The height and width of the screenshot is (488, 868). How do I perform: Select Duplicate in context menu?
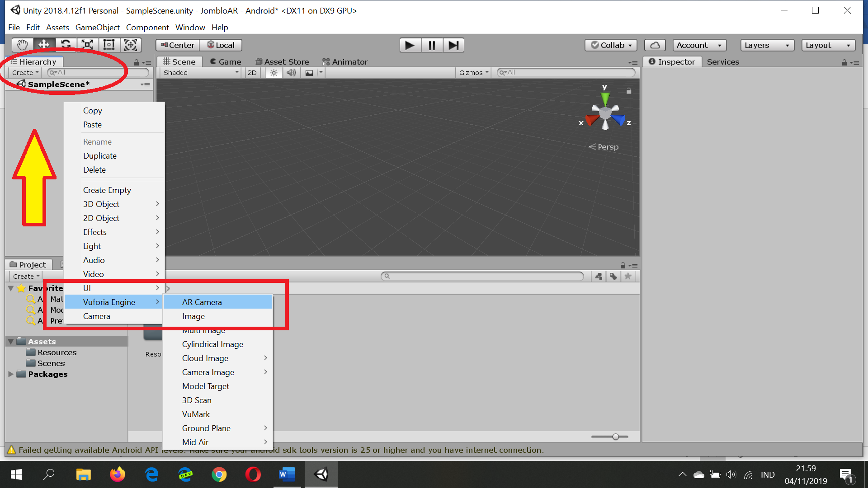pyautogui.click(x=114, y=155)
